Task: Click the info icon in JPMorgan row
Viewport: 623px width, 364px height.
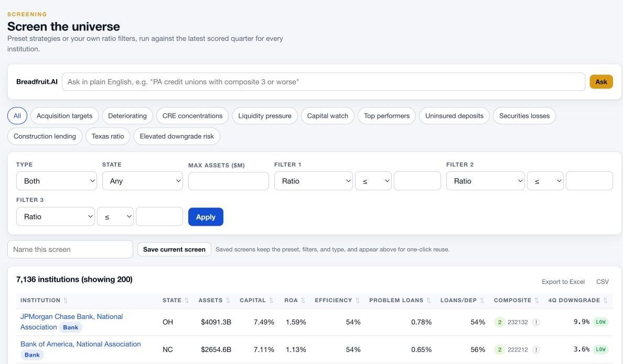Action: coord(536,322)
